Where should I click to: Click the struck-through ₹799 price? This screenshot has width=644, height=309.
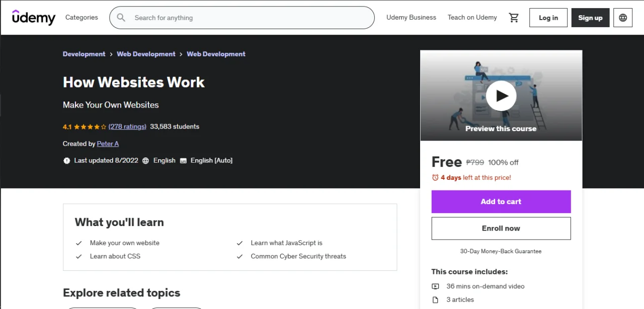coord(475,162)
